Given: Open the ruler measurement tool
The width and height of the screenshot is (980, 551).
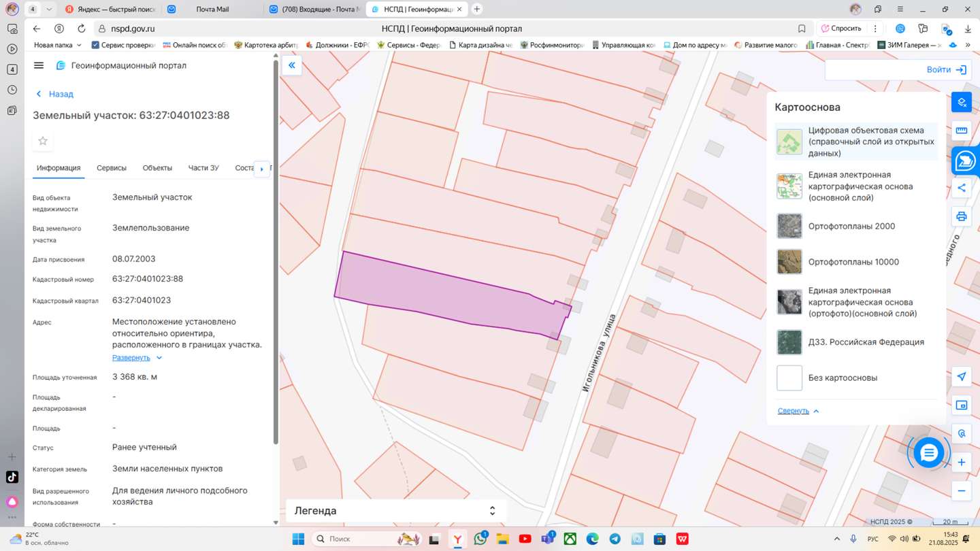Looking at the screenshot, I should coord(961,130).
